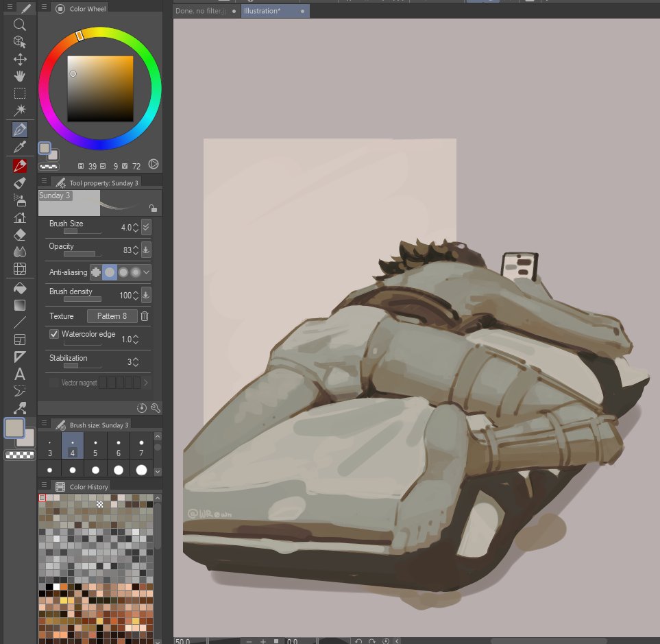660x644 pixels.
Task: Zoom out with status bar minus button
Action: coord(249,641)
